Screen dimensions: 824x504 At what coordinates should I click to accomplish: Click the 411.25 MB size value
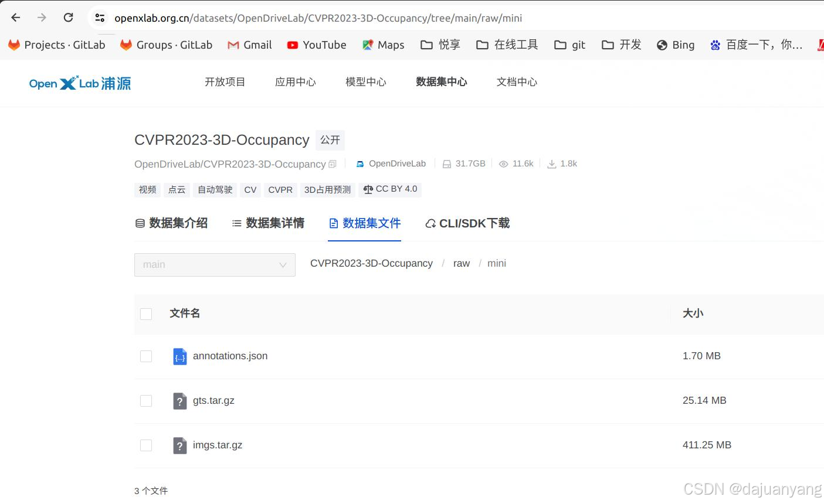point(707,445)
